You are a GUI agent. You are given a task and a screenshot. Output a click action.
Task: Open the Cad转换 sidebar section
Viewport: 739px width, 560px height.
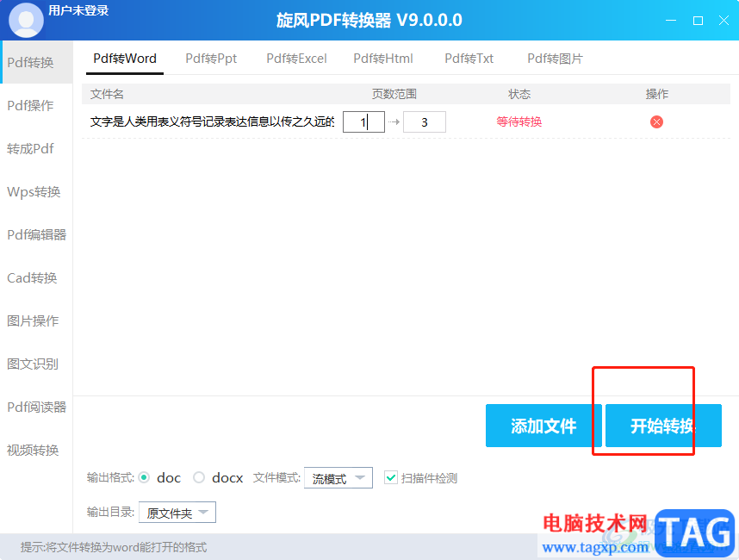click(x=36, y=278)
